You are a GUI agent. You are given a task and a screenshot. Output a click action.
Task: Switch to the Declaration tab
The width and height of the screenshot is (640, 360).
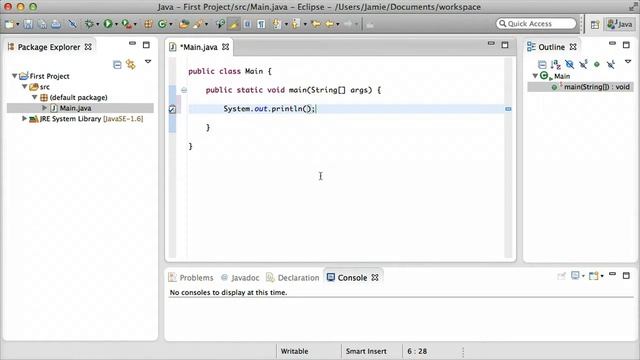click(293, 278)
